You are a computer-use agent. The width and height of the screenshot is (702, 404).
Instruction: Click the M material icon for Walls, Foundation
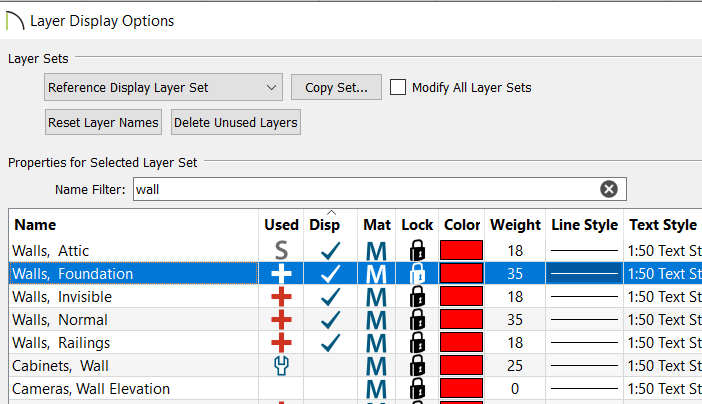[376, 274]
